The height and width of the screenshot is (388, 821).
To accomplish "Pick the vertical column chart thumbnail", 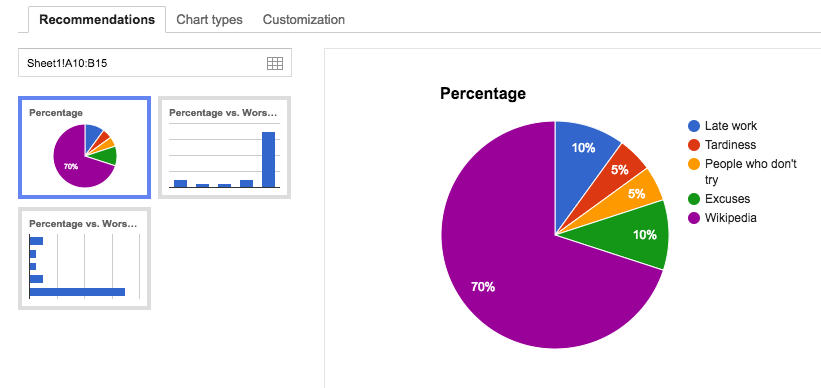I will click(x=224, y=147).
